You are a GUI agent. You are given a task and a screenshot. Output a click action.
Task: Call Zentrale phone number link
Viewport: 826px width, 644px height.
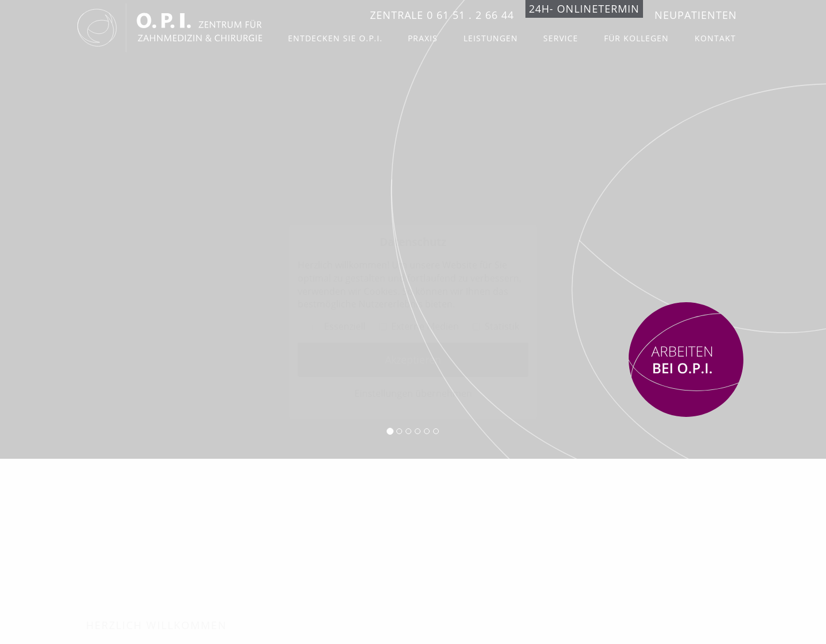pos(442,15)
